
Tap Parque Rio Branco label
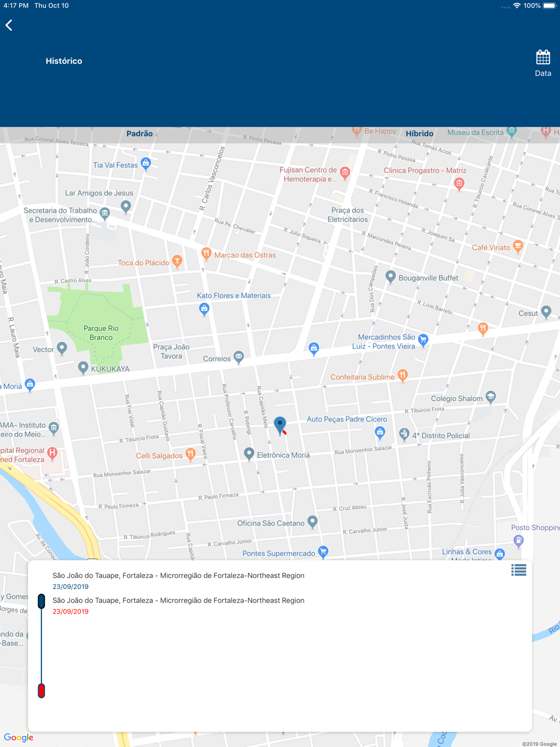pos(101,333)
